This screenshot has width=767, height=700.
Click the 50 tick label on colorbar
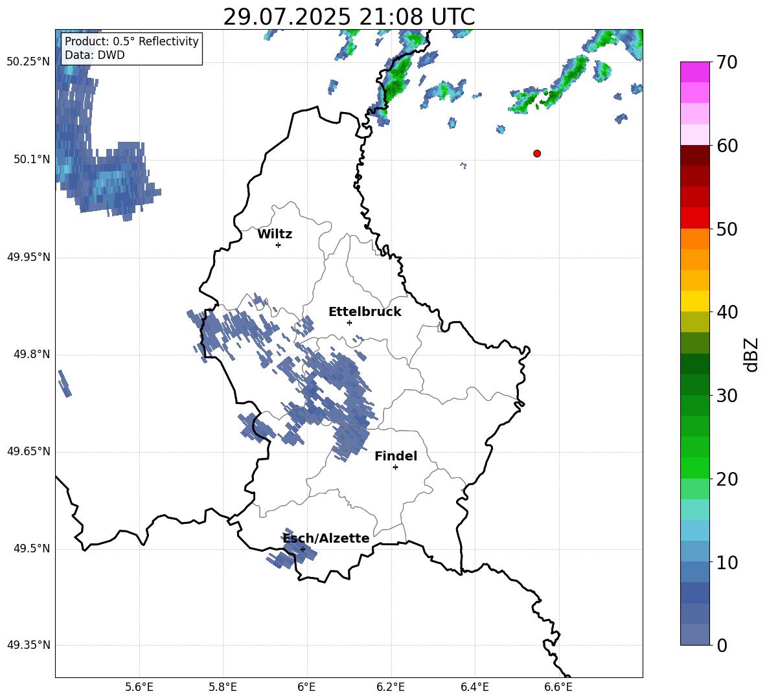click(727, 229)
